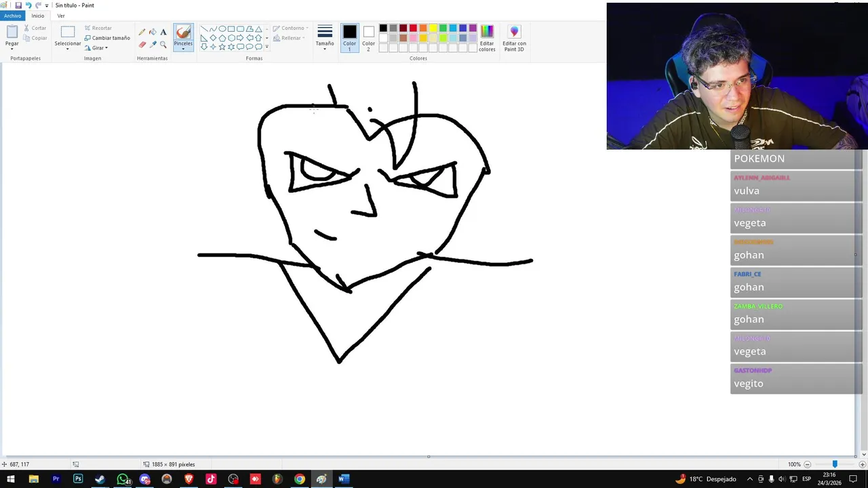Select the Fill with color bucket tool
The height and width of the screenshot is (488, 868).
153,32
